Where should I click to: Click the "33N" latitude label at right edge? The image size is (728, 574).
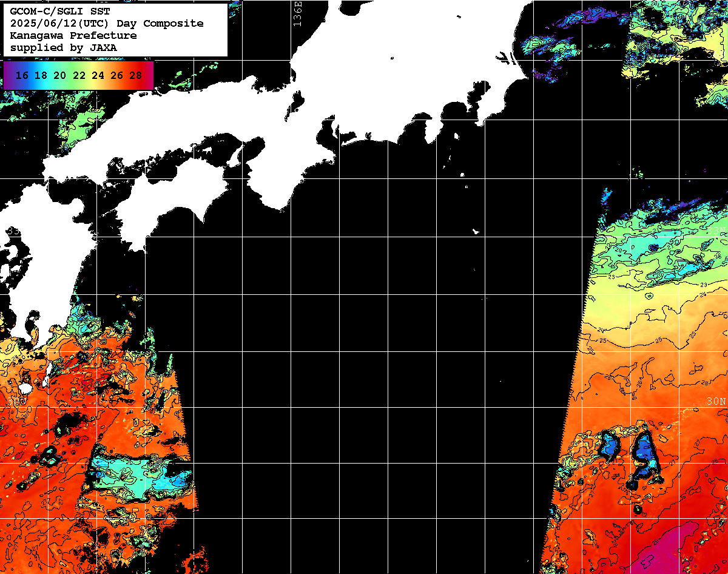click(x=716, y=231)
